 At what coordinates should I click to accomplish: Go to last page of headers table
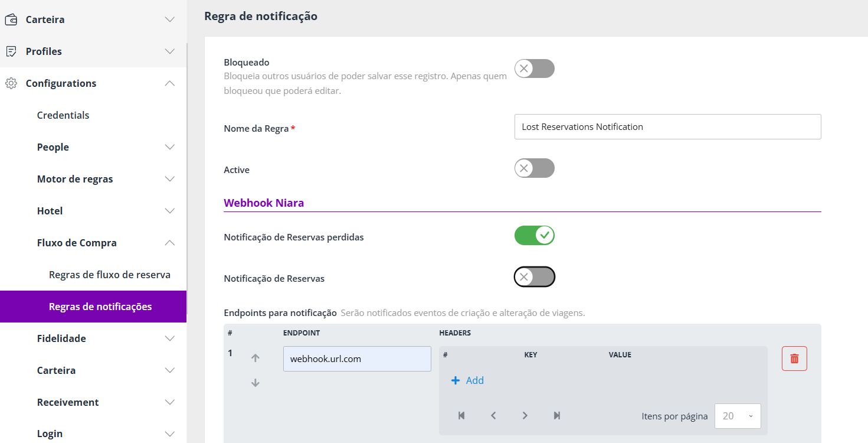(557, 416)
